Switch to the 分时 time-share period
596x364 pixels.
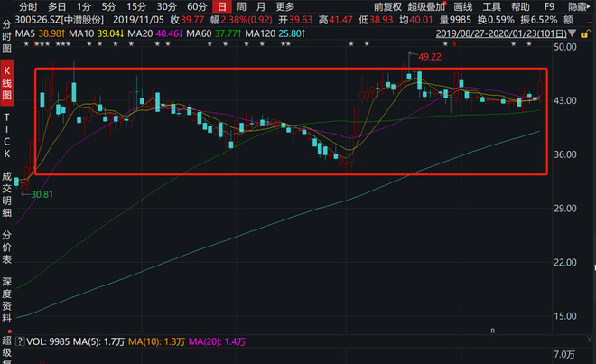pos(29,6)
